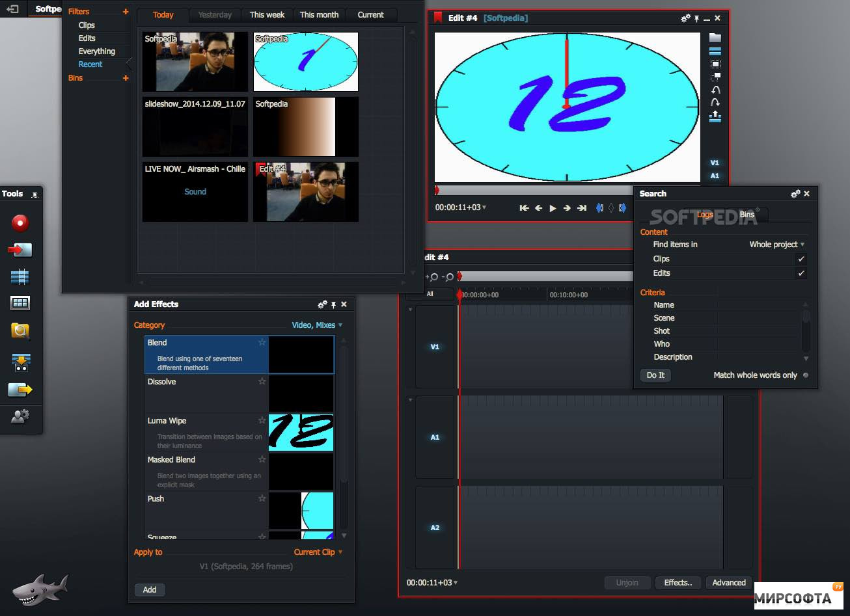The width and height of the screenshot is (850, 616).
Task: Open the Video, Mixes category dropdown
Action: click(317, 325)
